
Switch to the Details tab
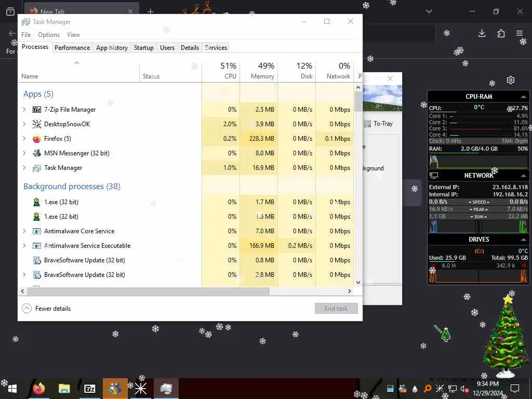pyautogui.click(x=190, y=47)
